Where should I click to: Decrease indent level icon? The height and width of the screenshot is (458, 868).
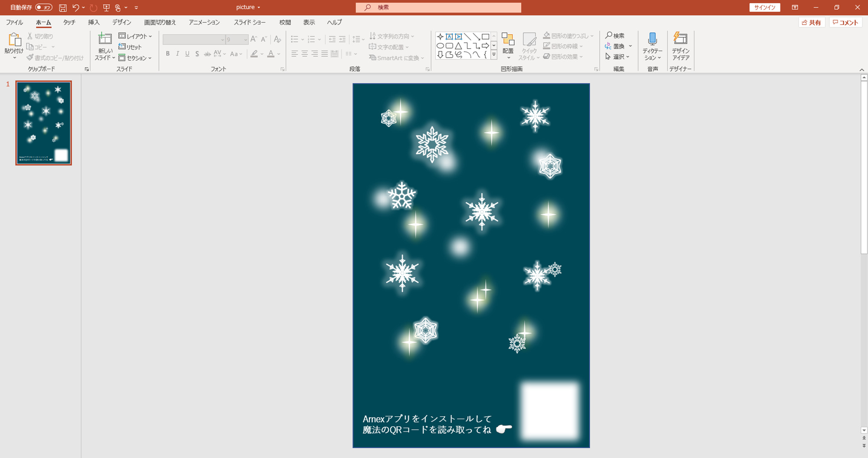(x=332, y=40)
